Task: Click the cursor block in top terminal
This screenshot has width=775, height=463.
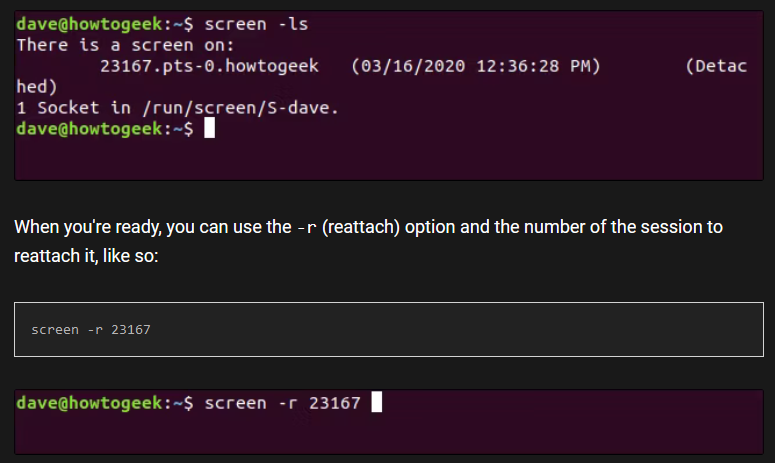Action: coord(210,129)
